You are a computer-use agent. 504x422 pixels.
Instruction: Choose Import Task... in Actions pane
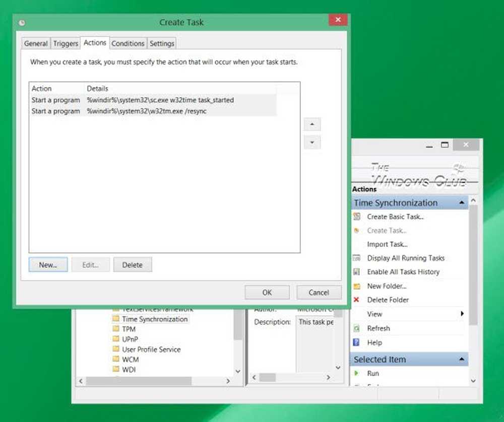click(387, 244)
